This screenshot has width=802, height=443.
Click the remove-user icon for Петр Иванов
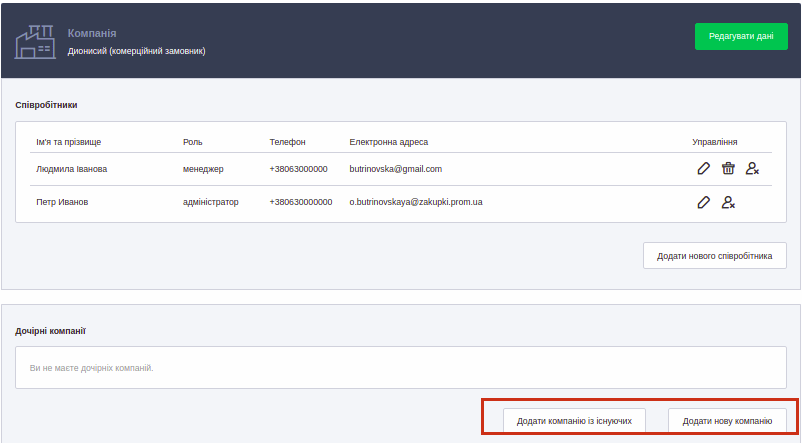pyautogui.click(x=728, y=202)
